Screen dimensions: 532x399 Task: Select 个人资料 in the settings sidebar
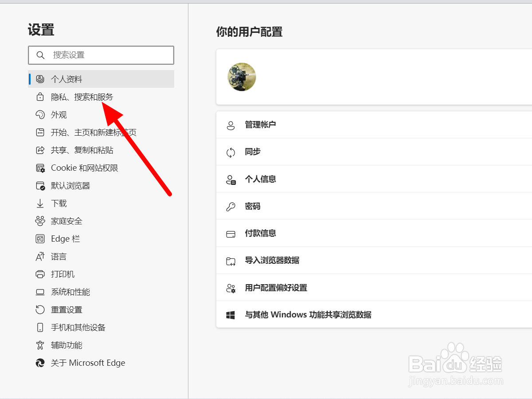click(101, 79)
